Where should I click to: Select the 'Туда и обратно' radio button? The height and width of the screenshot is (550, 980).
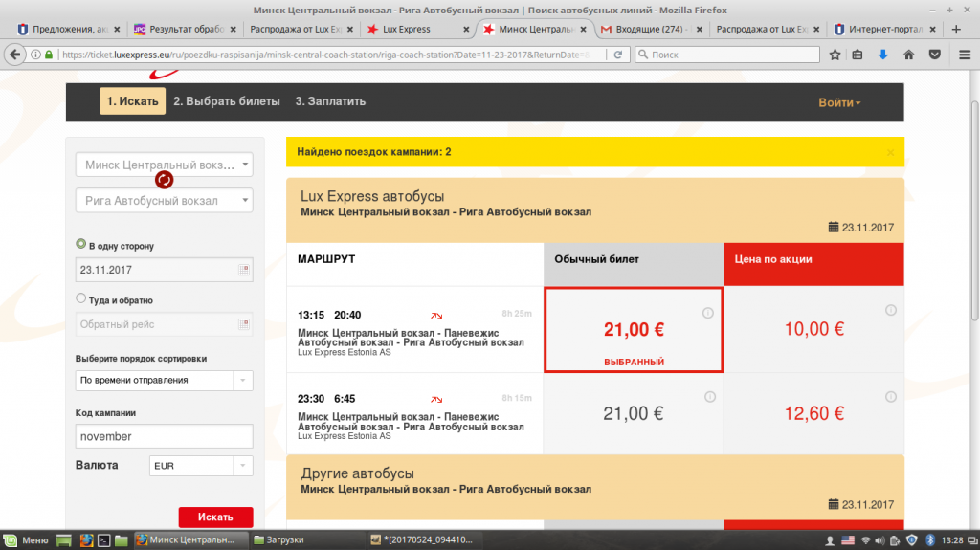81,298
